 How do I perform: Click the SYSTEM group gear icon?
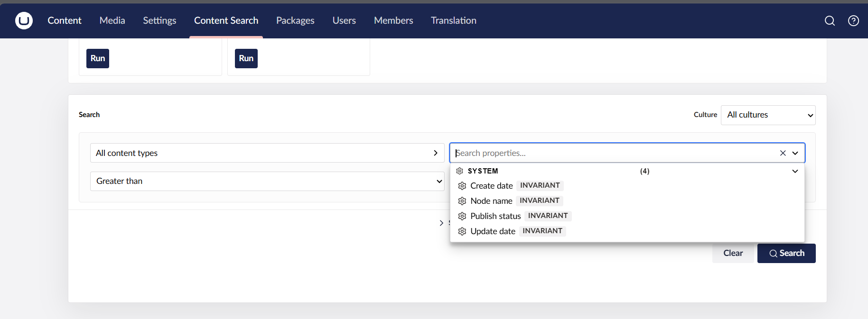click(459, 171)
